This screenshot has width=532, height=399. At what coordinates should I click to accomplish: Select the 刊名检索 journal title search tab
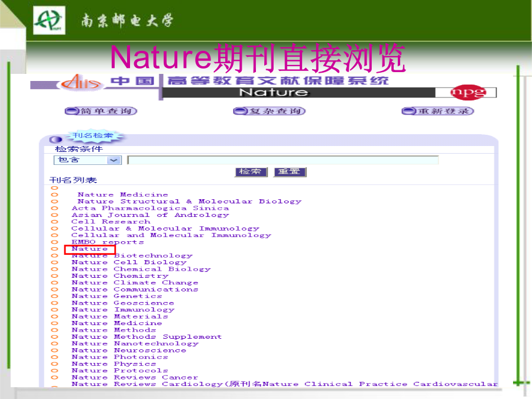[x=92, y=136]
